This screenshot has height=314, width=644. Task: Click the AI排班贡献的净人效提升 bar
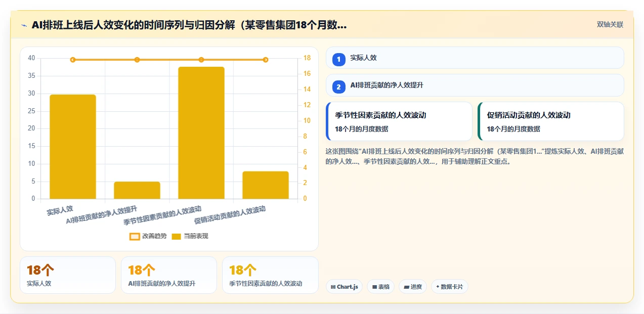[x=137, y=190]
